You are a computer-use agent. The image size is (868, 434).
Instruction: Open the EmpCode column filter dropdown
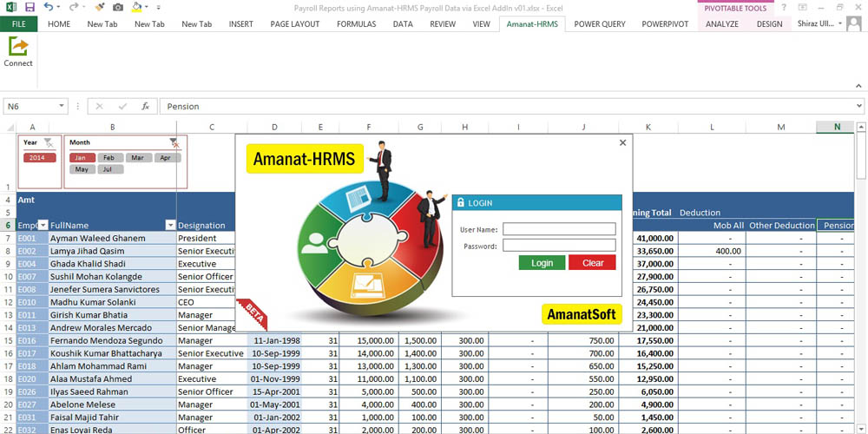(x=43, y=226)
